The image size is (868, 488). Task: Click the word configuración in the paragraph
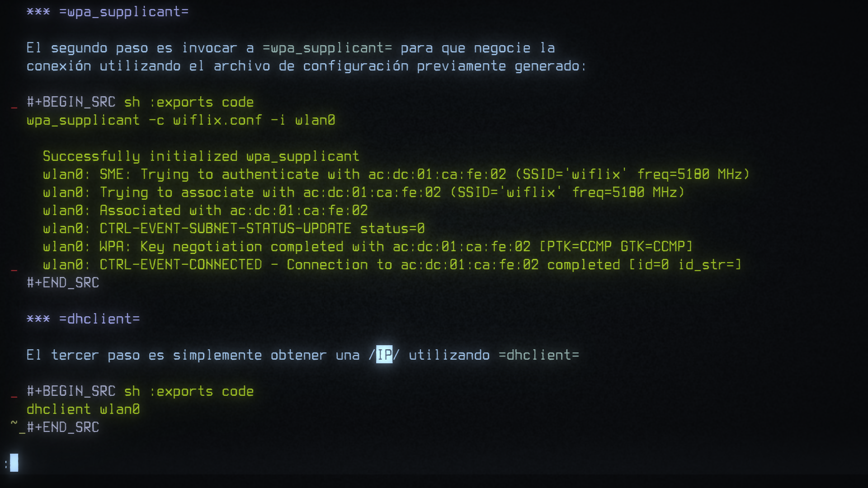click(x=355, y=66)
